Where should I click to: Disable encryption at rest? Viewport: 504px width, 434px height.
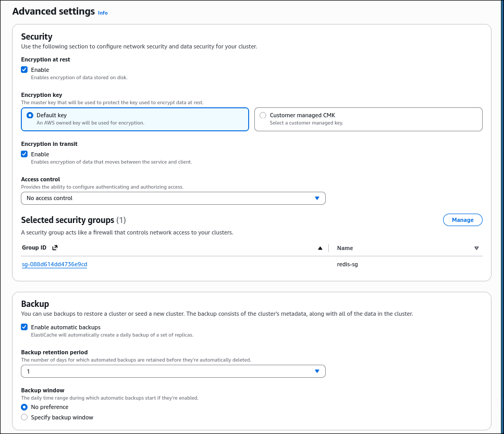[24, 69]
